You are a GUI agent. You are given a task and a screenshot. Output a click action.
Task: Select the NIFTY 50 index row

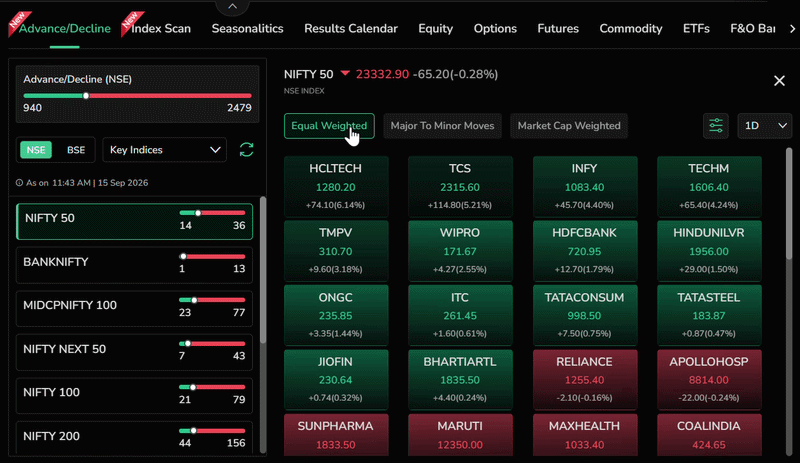pyautogui.click(x=135, y=222)
